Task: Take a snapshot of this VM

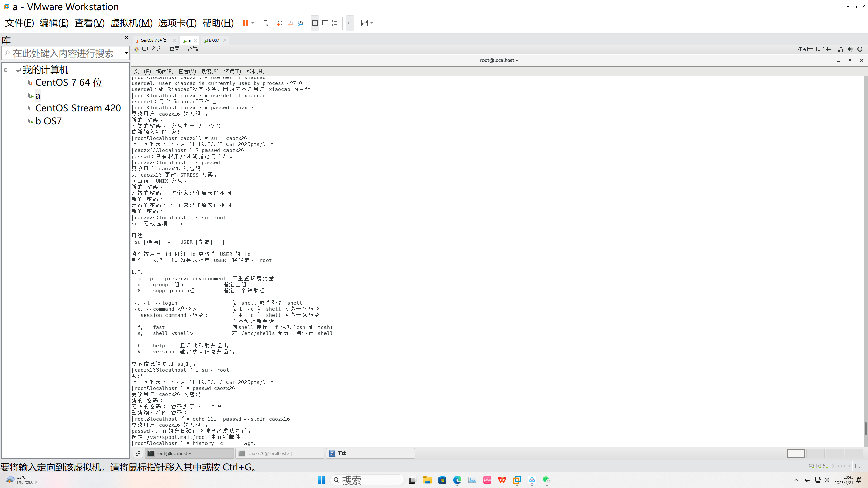Action: 280,23
